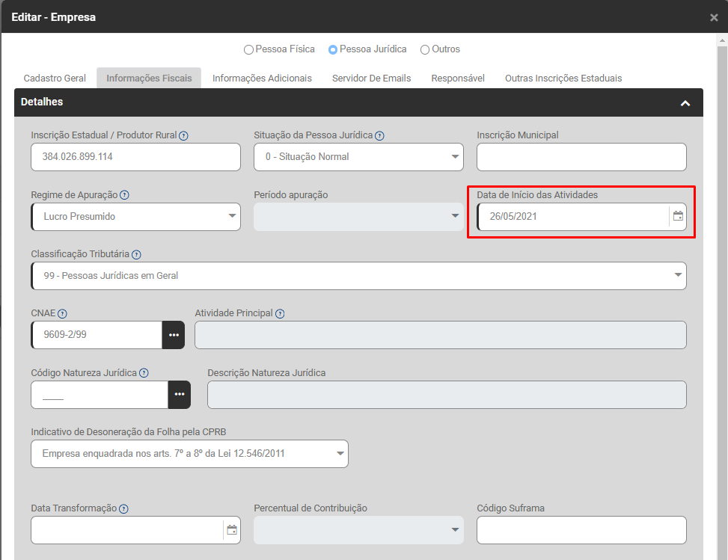Open the Servidor De Emails tab
This screenshot has height=560, width=728.
click(371, 79)
